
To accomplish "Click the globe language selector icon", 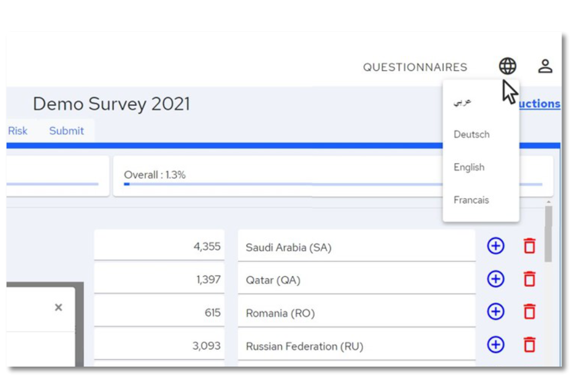I will pyautogui.click(x=507, y=66).
